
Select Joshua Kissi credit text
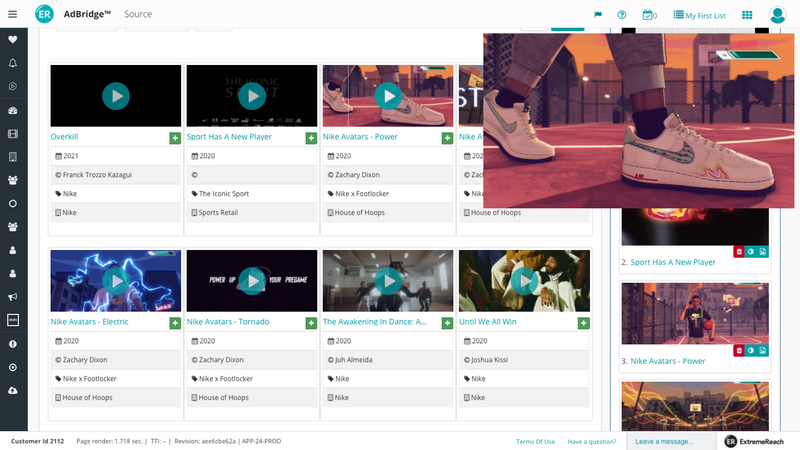[x=489, y=360]
